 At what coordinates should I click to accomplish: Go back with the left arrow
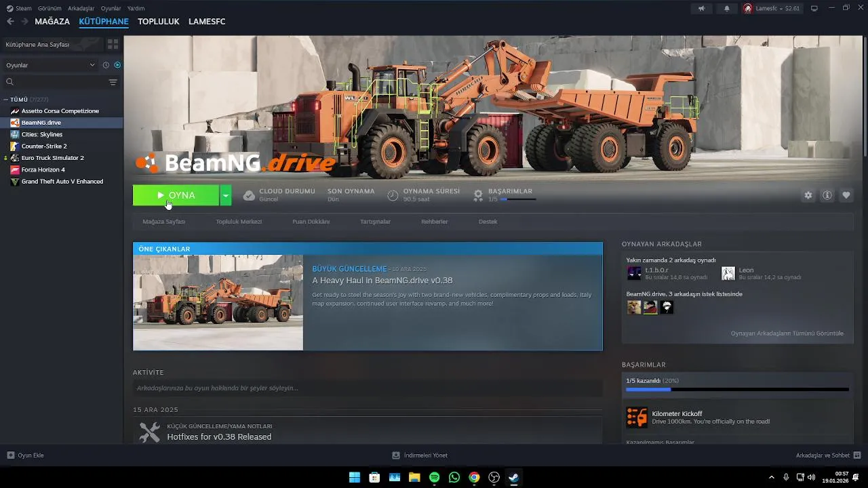coord(10,22)
